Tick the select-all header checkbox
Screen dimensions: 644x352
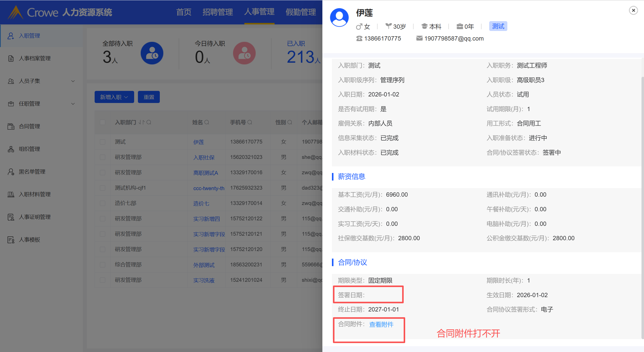[x=102, y=122]
